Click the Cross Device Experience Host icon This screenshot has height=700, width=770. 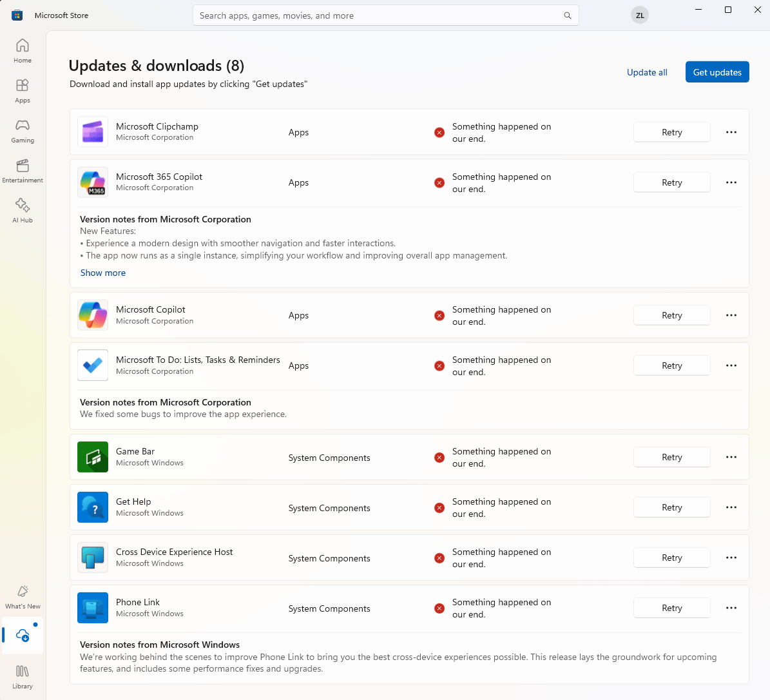(x=93, y=558)
